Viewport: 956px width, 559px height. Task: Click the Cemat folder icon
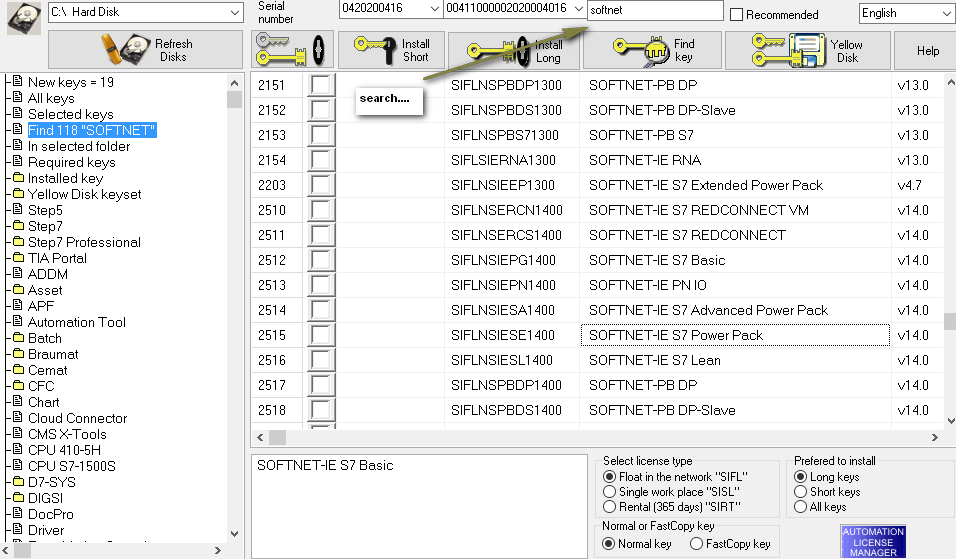(x=18, y=369)
